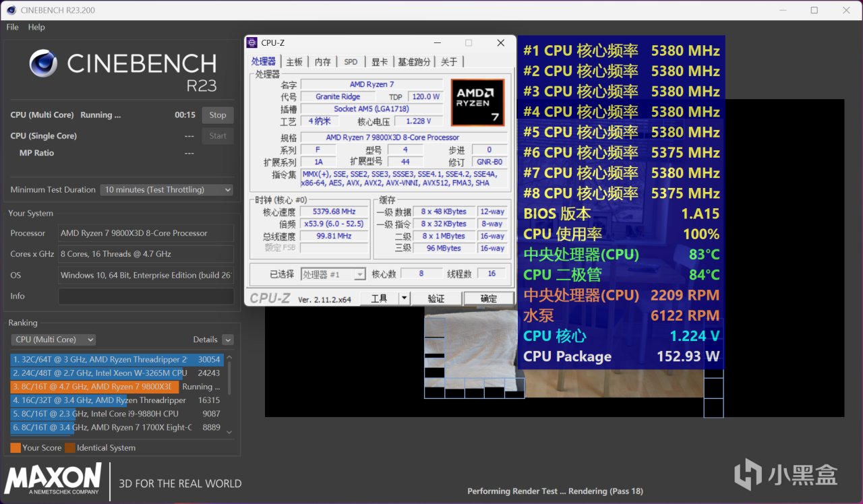Open the Minimum Test Duration dropdown
863x504 pixels.
click(x=167, y=190)
